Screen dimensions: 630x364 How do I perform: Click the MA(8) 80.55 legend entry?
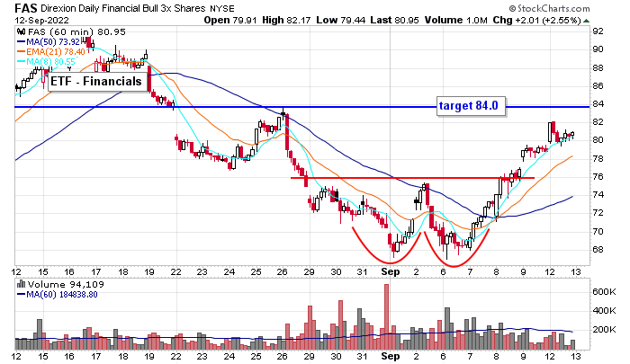pos(50,62)
